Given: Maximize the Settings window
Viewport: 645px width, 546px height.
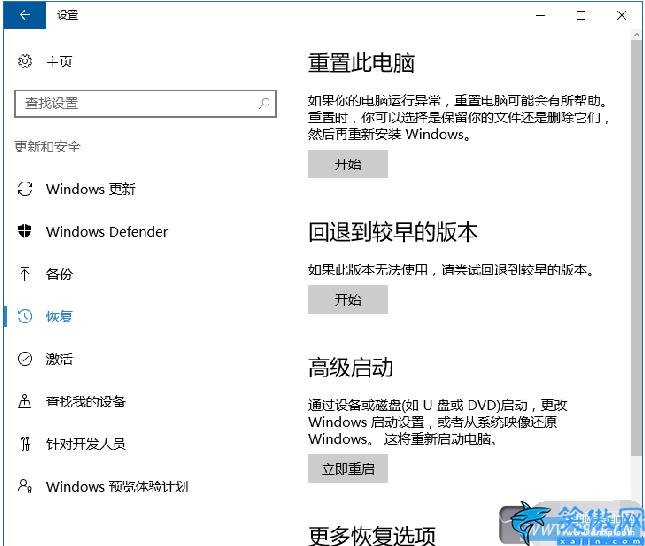Looking at the screenshot, I should coord(581,16).
